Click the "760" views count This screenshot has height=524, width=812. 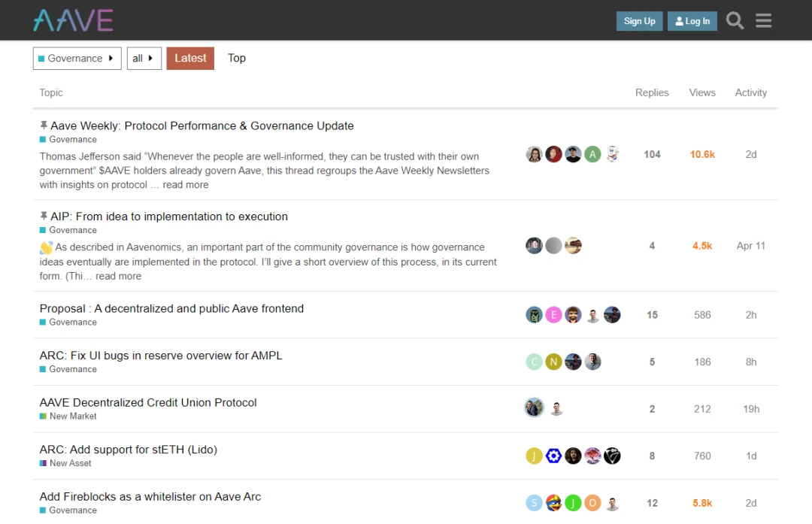point(702,456)
